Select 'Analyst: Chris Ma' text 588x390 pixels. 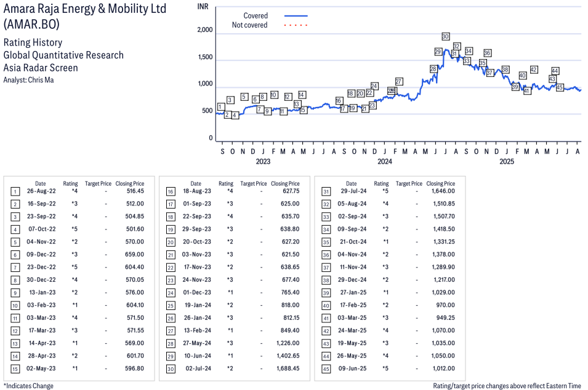coord(28,80)
